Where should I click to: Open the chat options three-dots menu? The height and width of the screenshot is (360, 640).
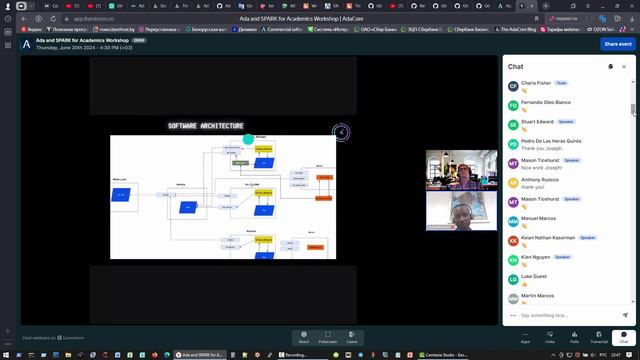(513, 315)
